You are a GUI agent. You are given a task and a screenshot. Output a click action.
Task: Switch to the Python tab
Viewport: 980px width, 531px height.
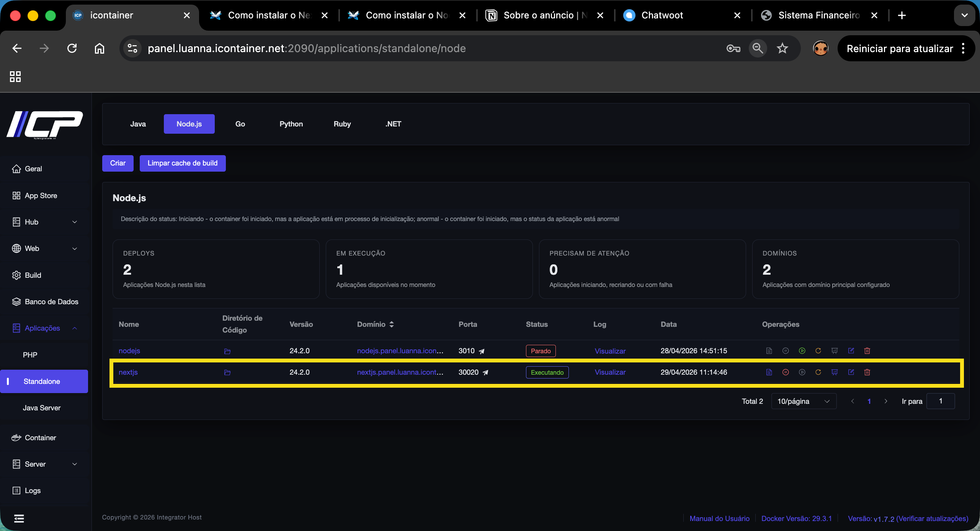tap(291, 124)
